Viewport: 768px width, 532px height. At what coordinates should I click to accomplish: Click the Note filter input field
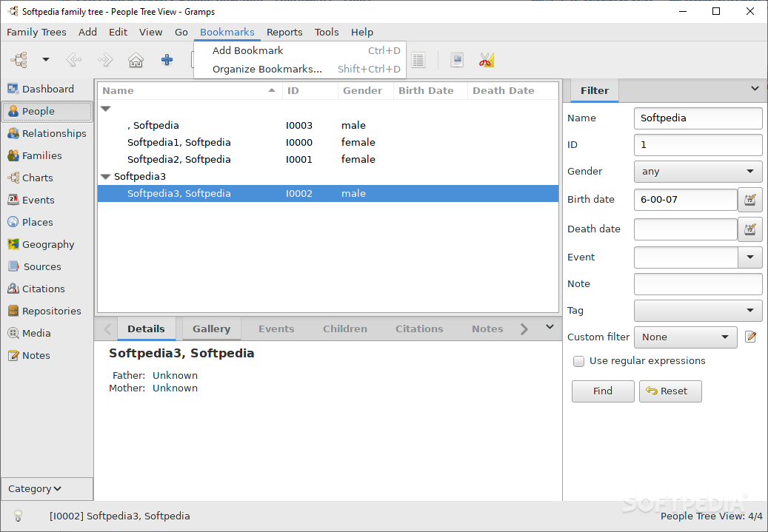[x=698, y=284]
